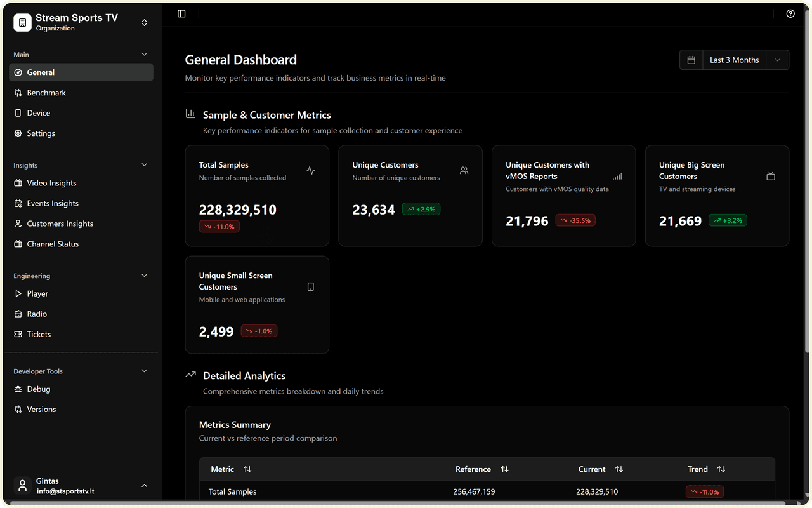Click the horizontal scrollbar at window bottom
Screen dimensions: 812x508
pyautogui.click(x=398, y=503)
